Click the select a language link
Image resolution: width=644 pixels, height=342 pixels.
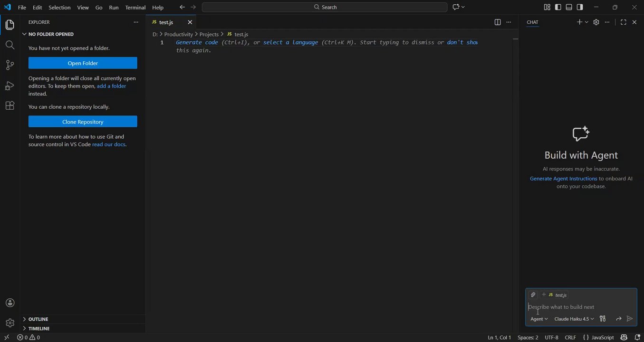(290, 42)
